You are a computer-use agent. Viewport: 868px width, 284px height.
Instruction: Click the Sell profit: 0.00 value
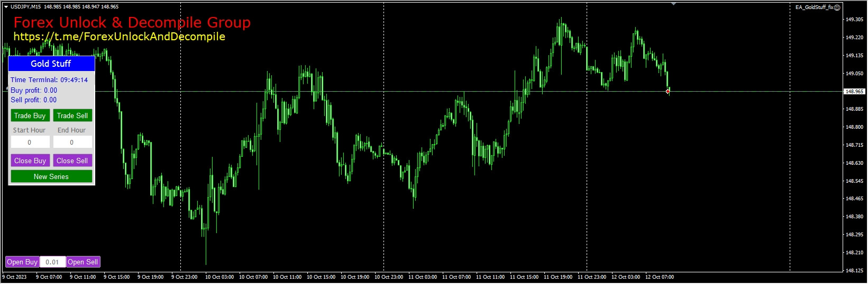(x=33, y=100)
